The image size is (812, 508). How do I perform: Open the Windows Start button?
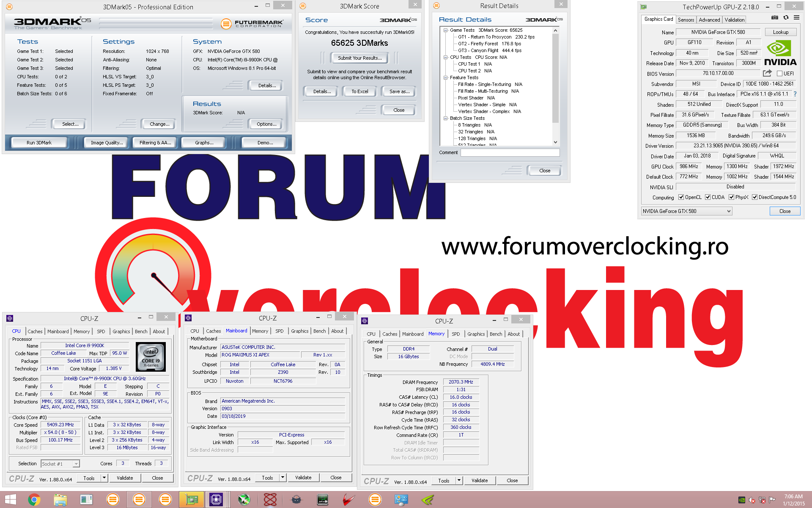11,500
